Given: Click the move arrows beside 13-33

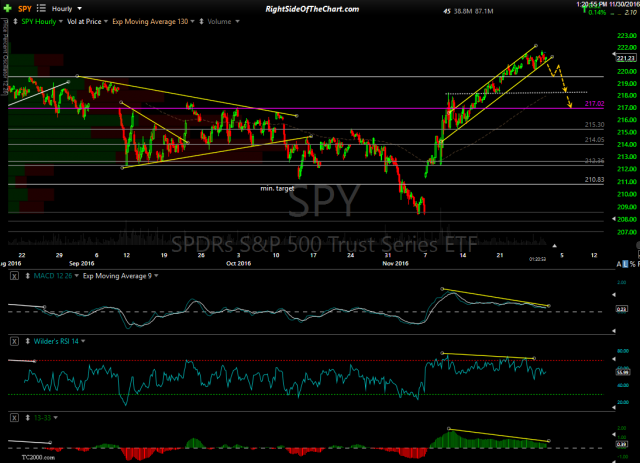Looking at the screenshot, I should pos(28,418).
